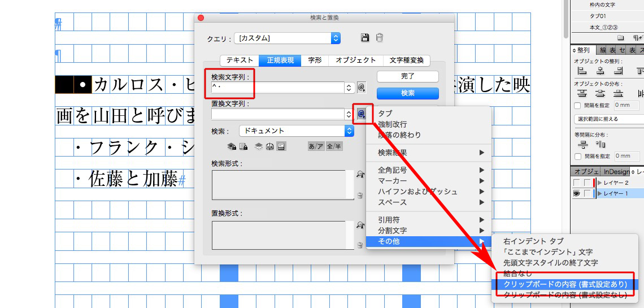Click special characters @ icon for 置換文字列
644x308 pixels.
click(362, 114)
